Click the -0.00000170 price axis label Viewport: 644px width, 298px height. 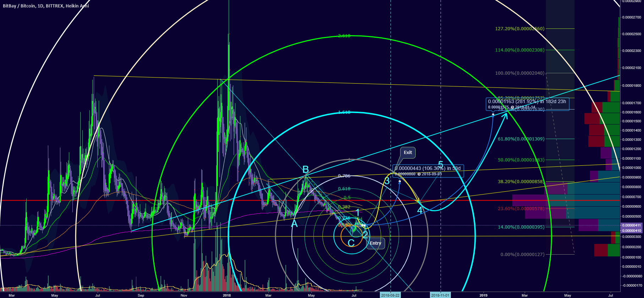[x=632, y=285]
